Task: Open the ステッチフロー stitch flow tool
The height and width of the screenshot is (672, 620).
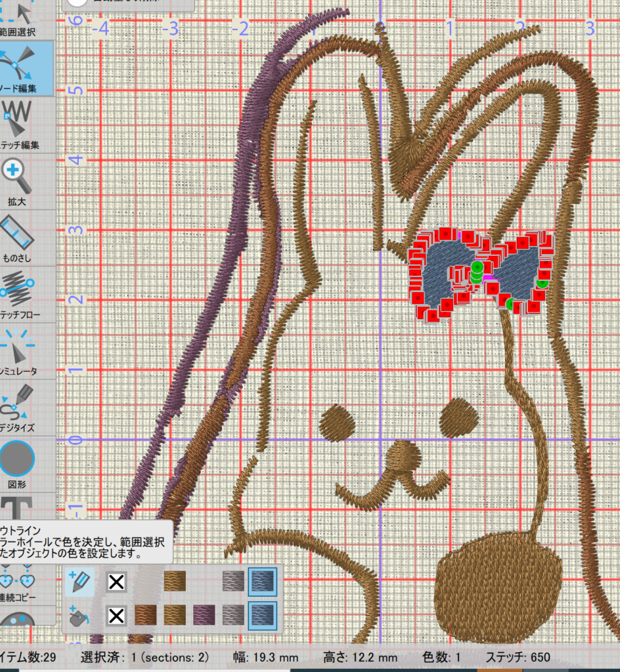Action: pos(20,293)
